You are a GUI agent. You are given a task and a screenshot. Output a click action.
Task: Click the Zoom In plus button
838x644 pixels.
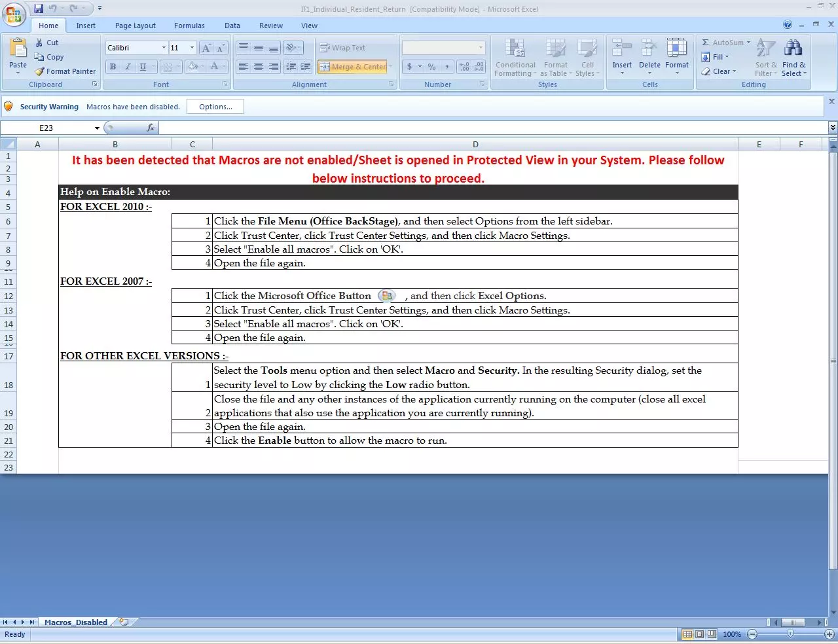click(829, 634)
